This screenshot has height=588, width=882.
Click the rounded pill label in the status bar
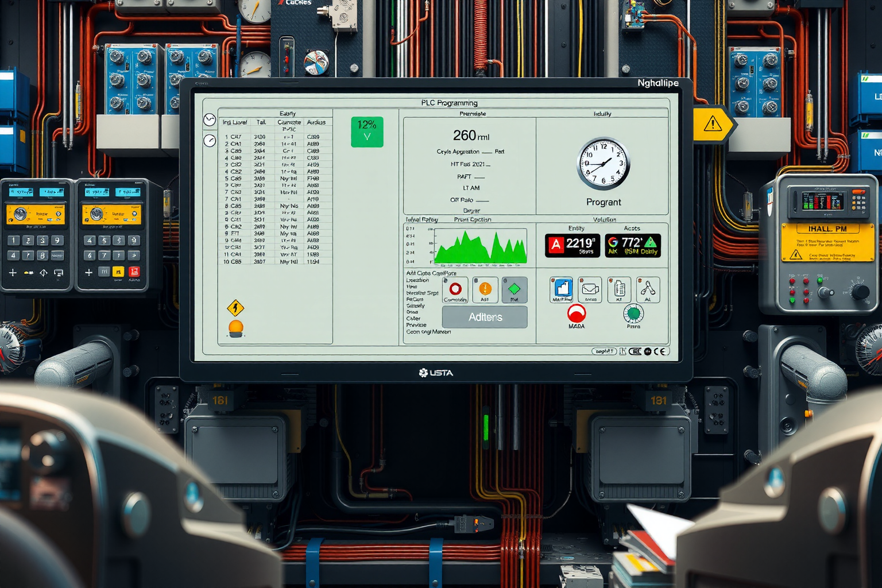[604, 351]
